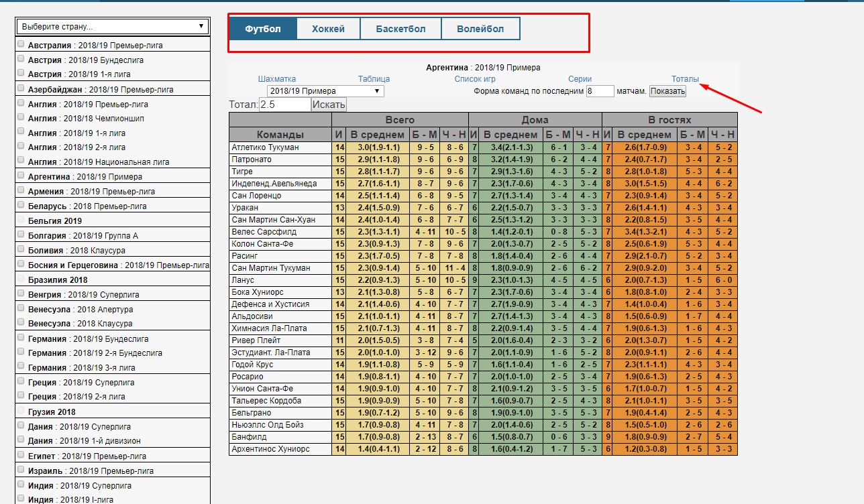This screenshot has height=504, width=864.
Task: Expand the 2018/19 Примера season dropdown
Action: [325, 91]
